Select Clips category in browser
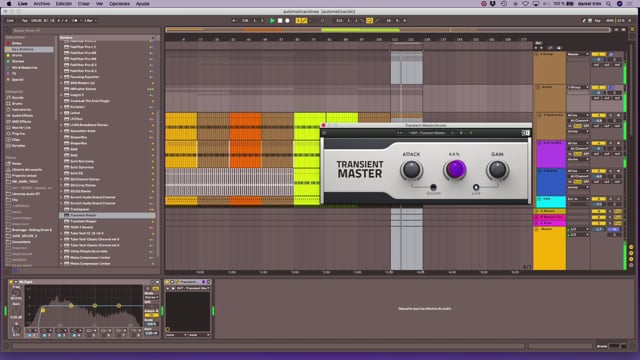Image resolution: width=640 pixels, height=360 pixels. tap(16, 140)
